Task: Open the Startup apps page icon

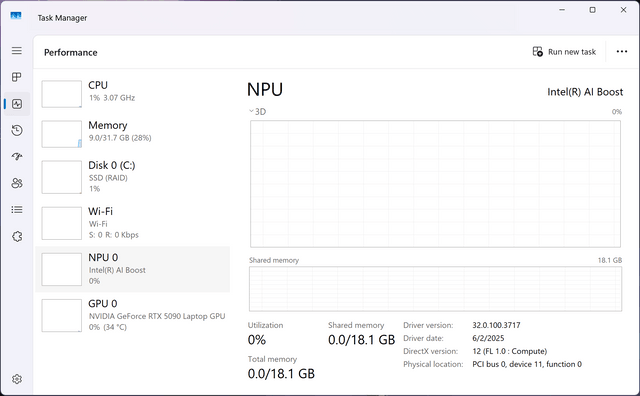Action: pyautogui.click(x=17, y=157)
